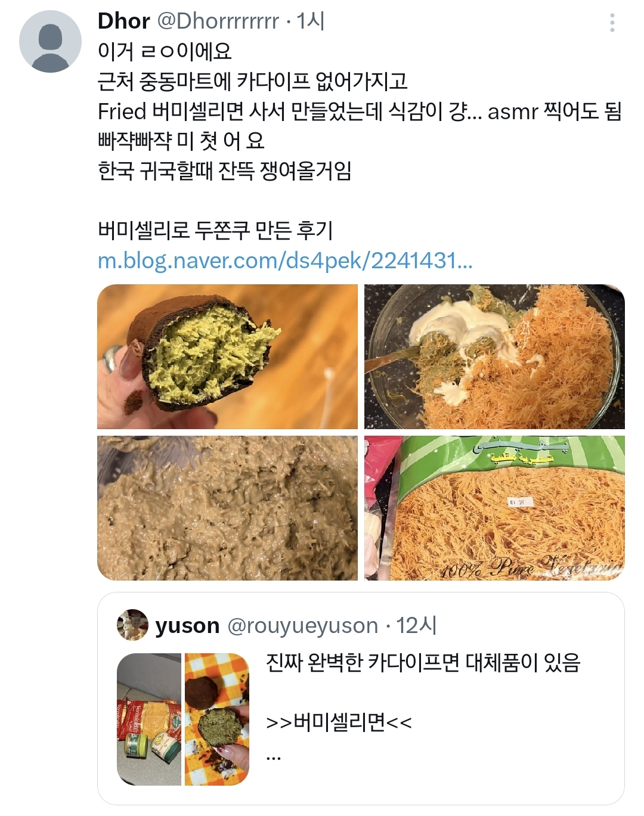Open yuson's quoted tweet card
The image size is (644, 816).
[361, 699]
